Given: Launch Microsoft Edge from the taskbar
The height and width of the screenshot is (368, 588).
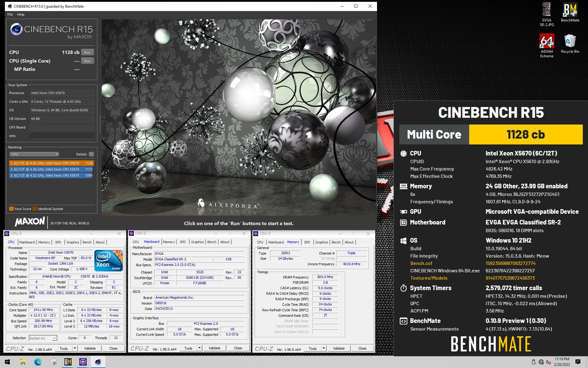Looking at the screenshot, I should (38, 362).
